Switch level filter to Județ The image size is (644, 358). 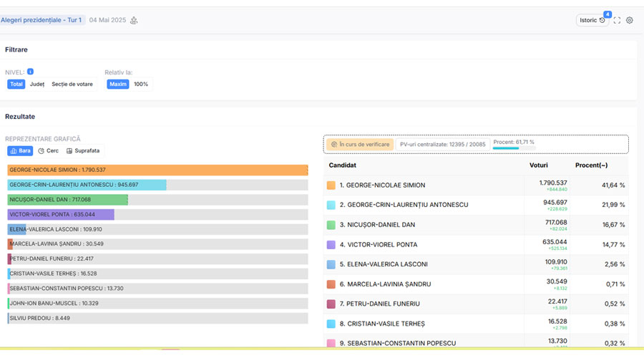point(37,84)
